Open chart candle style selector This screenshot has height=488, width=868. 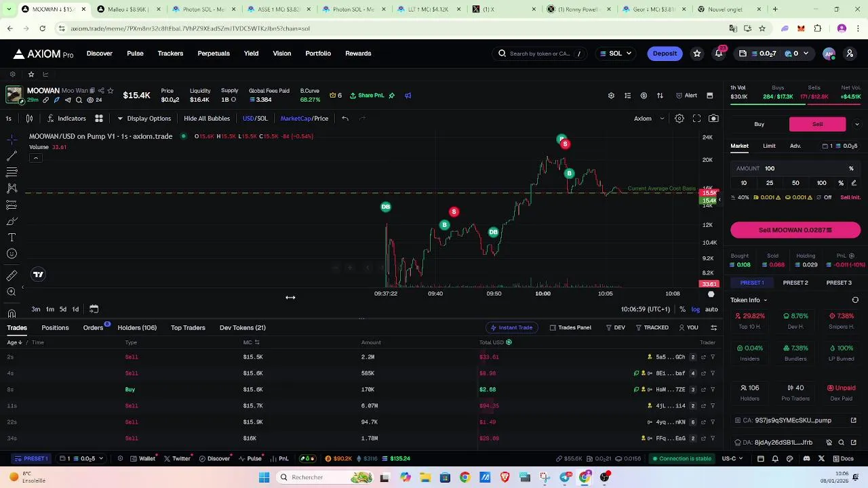tap(29, 119)
